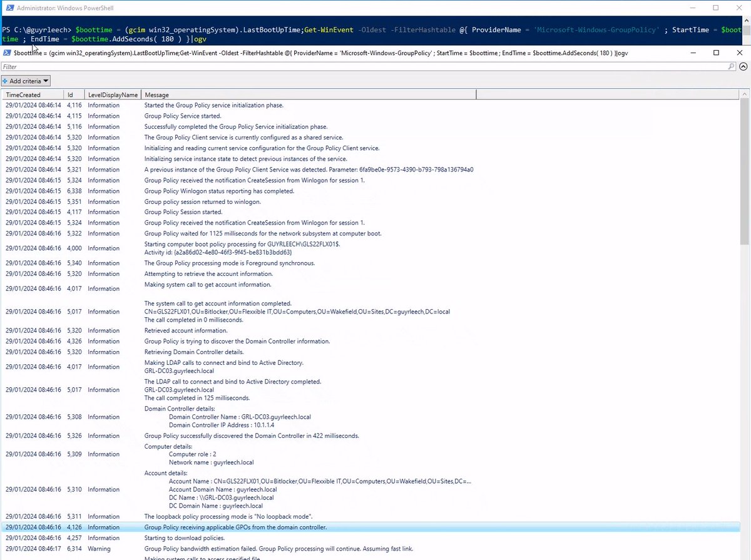The width and height of the screenshot is (751, 560).
Task: Click Id cell 5,340
Action: (x=74, y=263)
